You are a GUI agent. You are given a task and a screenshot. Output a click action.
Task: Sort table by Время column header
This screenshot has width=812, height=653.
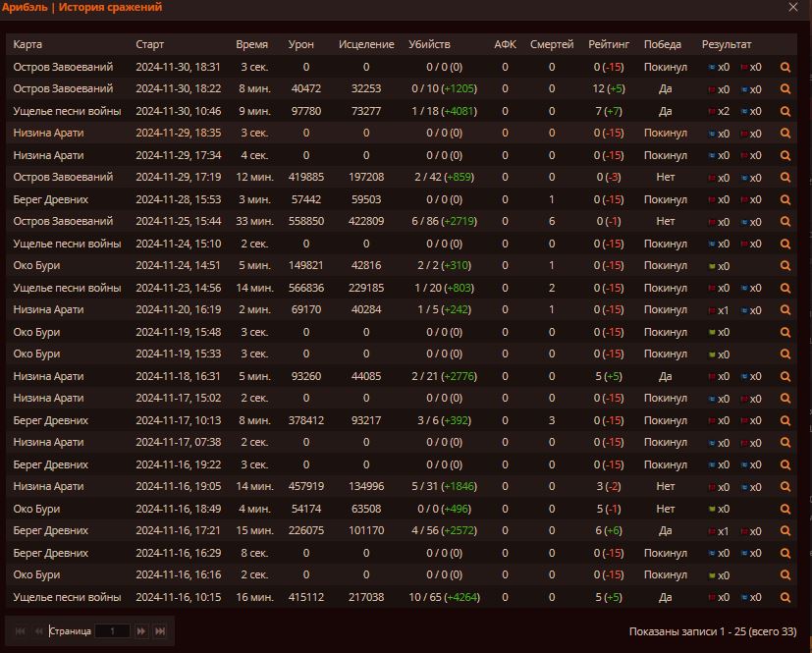(x=251, y=44)
